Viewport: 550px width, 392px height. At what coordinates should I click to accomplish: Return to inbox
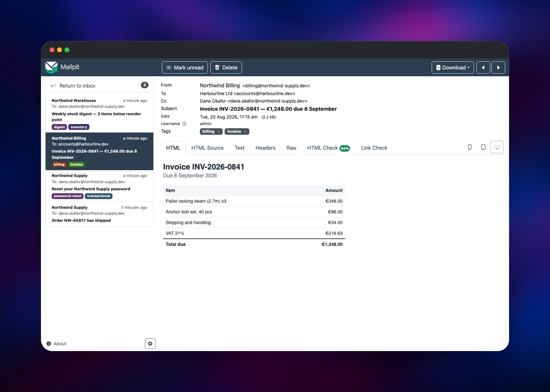pos(99,86)
